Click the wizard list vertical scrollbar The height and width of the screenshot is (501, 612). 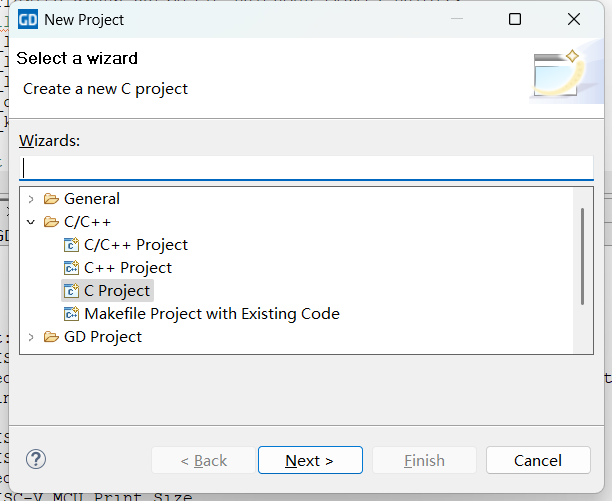coord(582,255)
